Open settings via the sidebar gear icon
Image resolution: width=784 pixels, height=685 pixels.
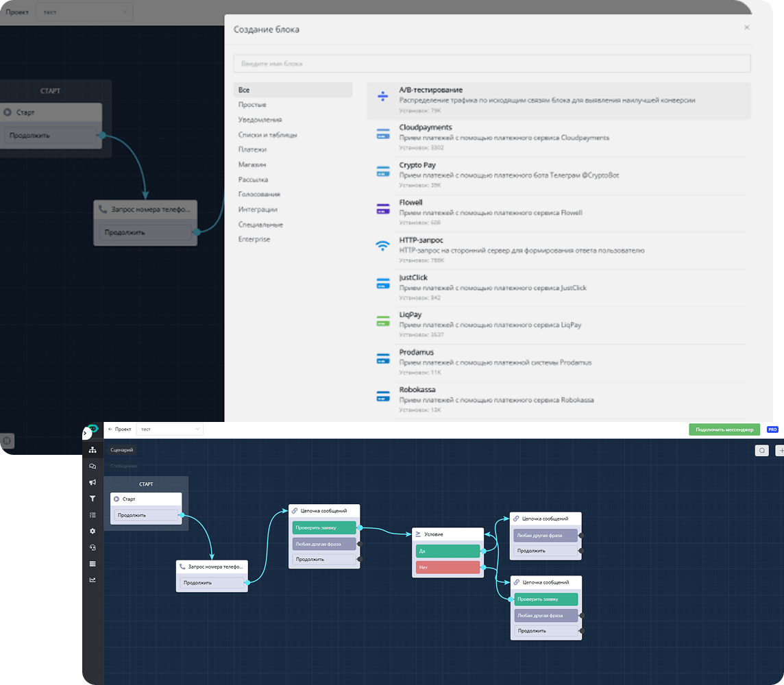pos(93,531)
